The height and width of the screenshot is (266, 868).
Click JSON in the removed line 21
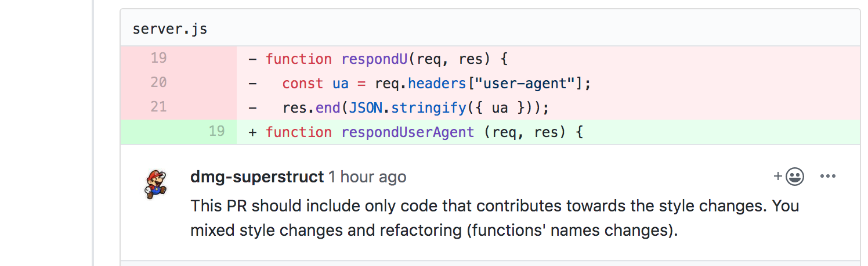pyautogui.click(x=365, y=107)
